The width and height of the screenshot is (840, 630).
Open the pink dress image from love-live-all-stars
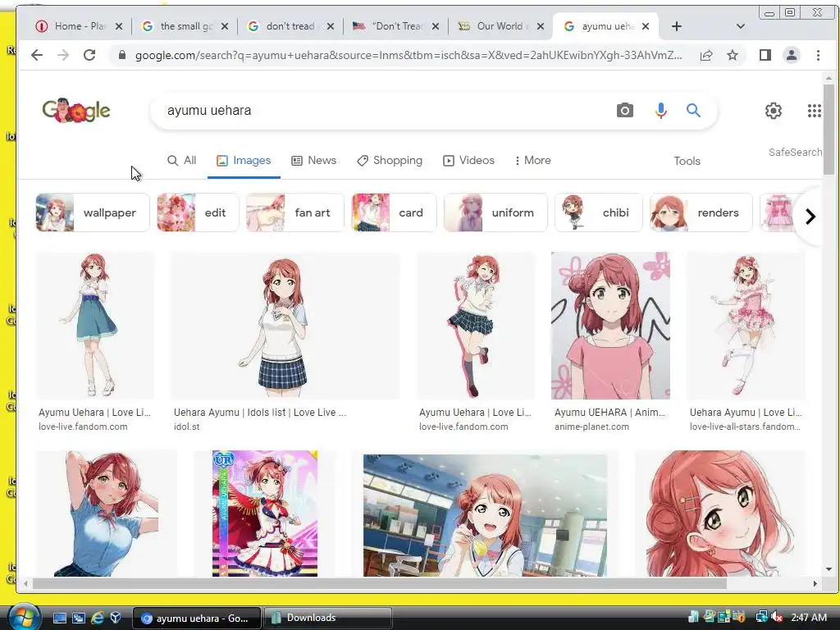[746, 326]
